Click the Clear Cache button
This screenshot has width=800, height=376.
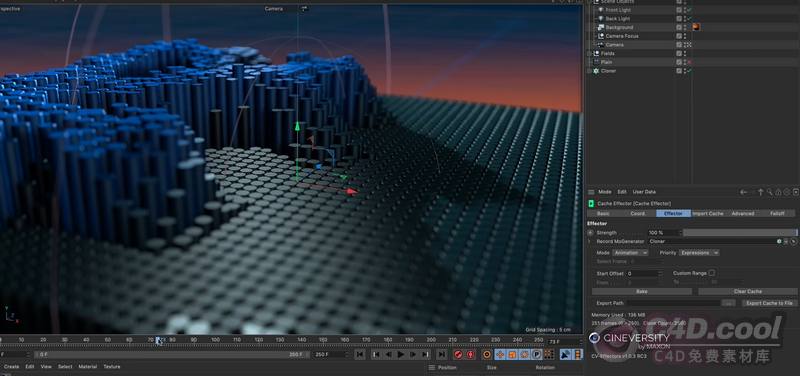coord(747,291)
